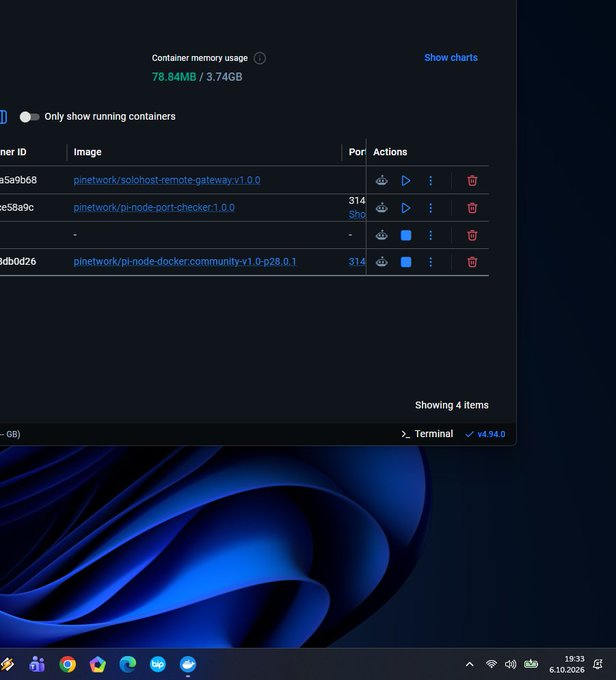Click the Show charts link
616x680 pixels.
click(x=451, y=58)
